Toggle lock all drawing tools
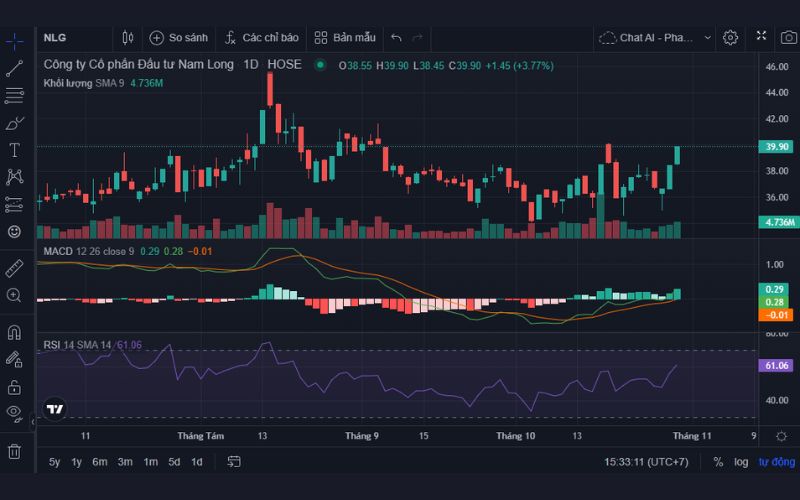800x500 pixels. tap(14, 386)
